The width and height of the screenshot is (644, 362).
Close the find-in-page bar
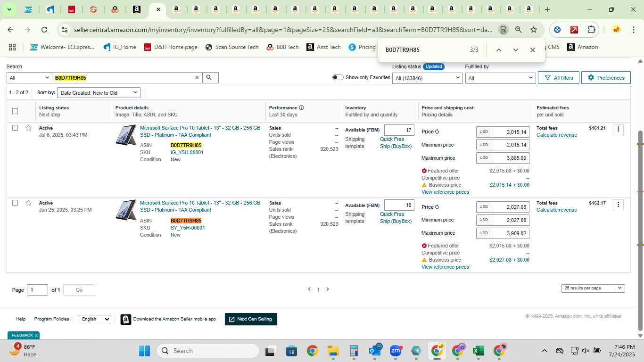(532, 50)
